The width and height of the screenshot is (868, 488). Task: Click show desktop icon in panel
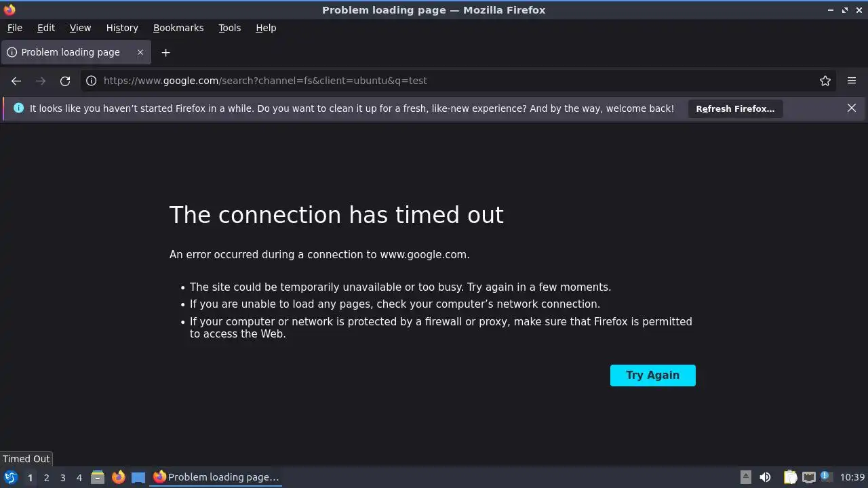point(138,477)
